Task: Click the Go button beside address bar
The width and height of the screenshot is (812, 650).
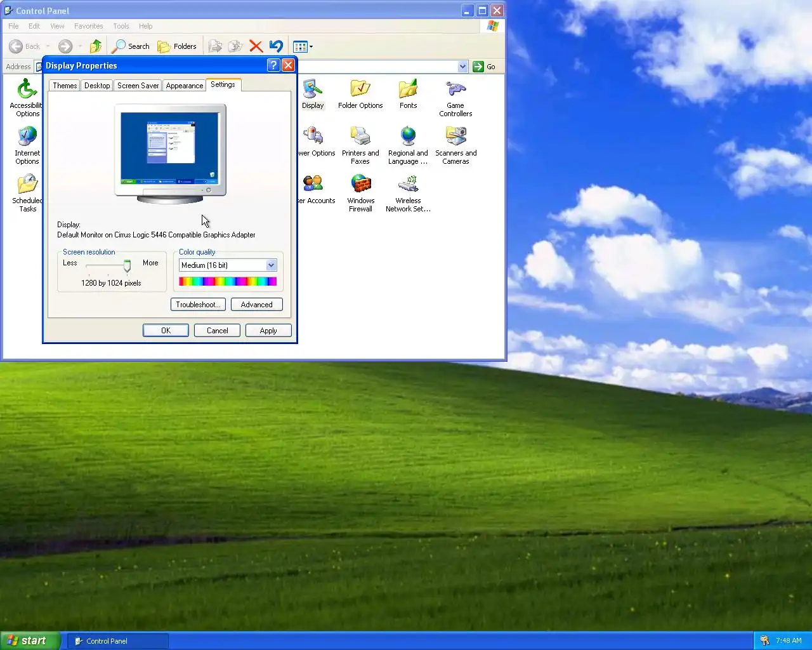Action: coord(484,67)
